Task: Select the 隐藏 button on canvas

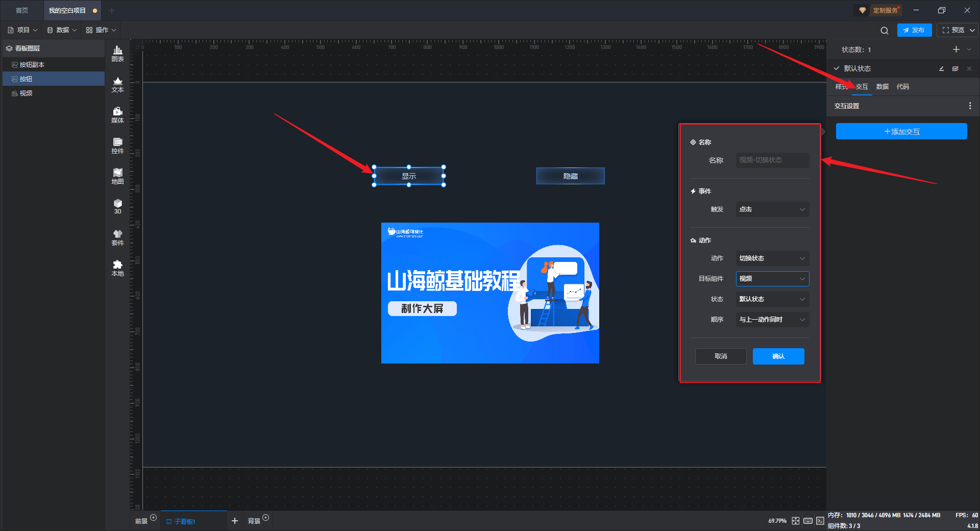Action: [x=570, y=176]
